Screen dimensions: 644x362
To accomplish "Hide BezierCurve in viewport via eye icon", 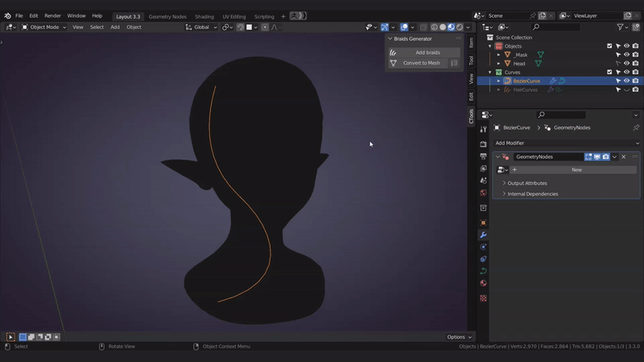I will tap(626, 80).
